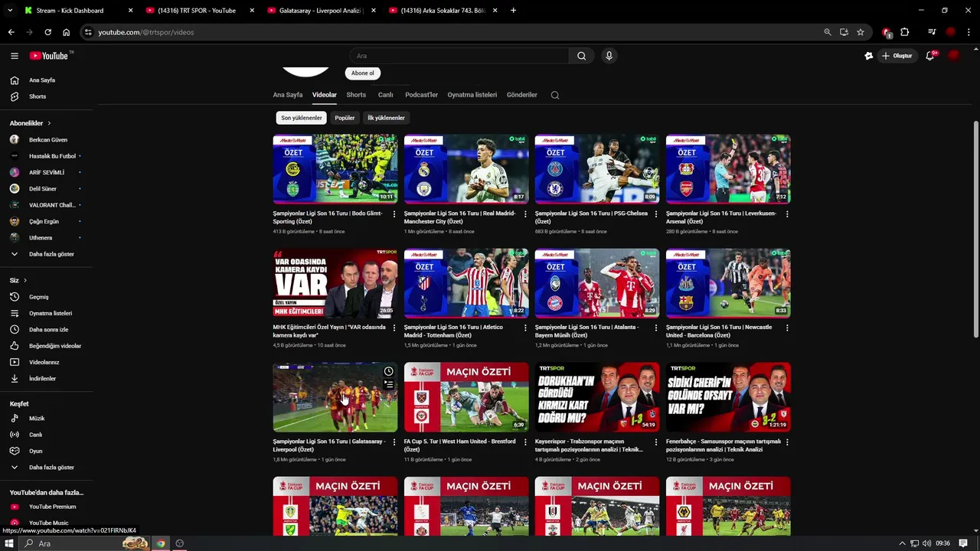Expand the Siz section chevron
980x551 pixels.
(24, 281)
